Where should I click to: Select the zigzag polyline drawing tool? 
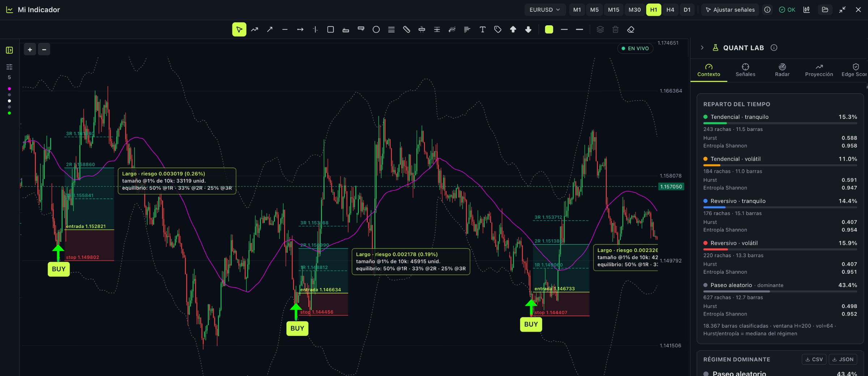(255, 30)
